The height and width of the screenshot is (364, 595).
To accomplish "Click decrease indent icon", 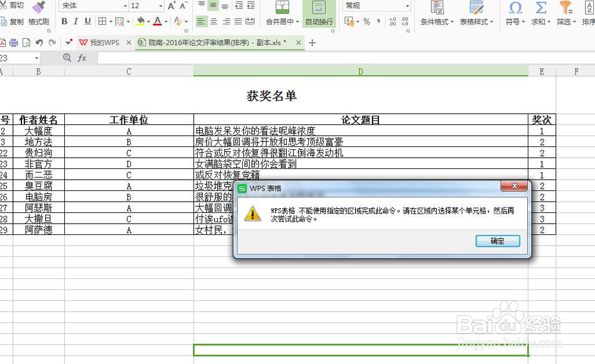I will click(239, 5).
